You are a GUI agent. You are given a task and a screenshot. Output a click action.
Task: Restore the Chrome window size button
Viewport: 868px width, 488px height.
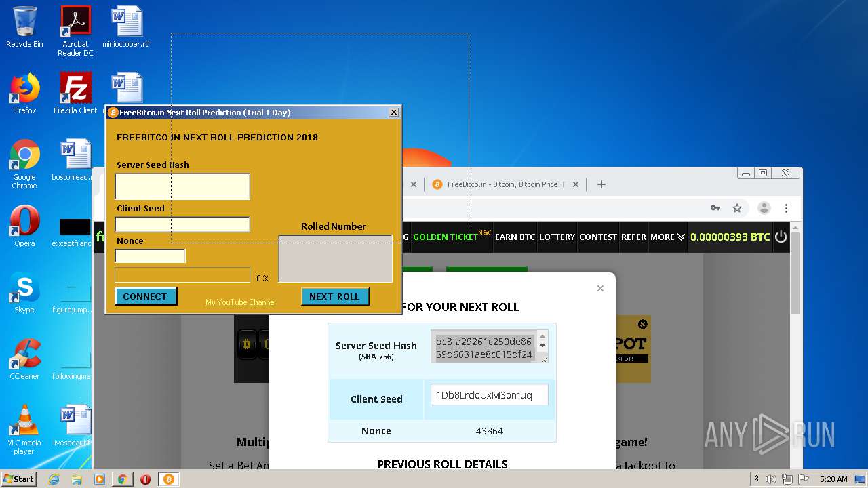pos(763,173)
